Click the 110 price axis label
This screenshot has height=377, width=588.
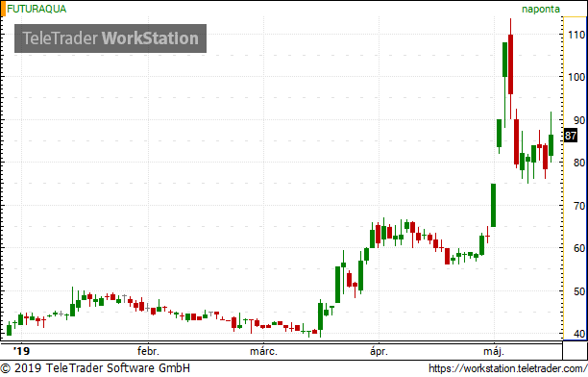coord(576,35)
